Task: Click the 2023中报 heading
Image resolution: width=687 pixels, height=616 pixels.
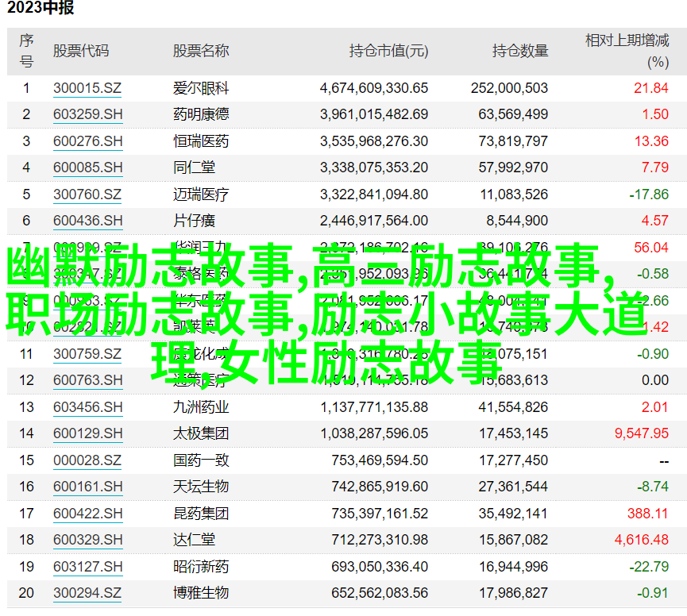Action: tap(41, 7)
